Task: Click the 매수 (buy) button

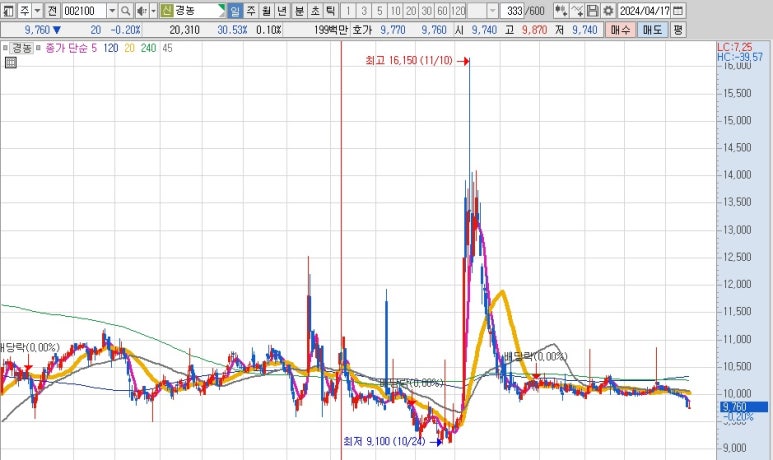Action: tap(620, 30)
